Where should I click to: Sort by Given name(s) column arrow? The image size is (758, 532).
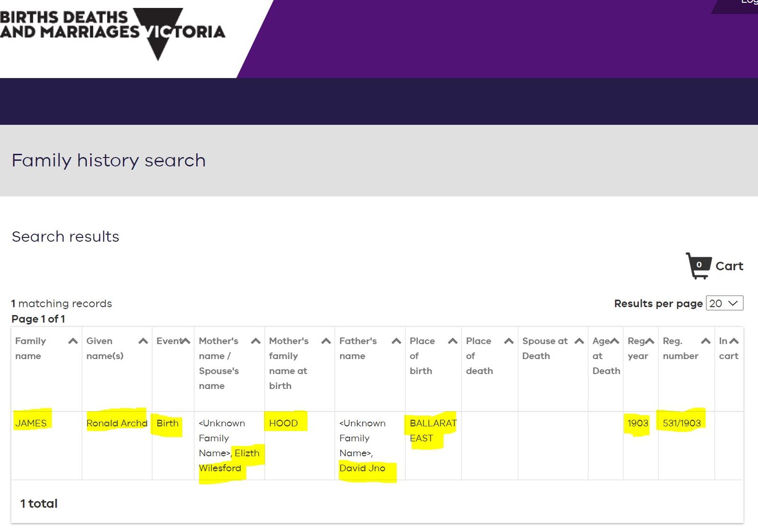(x=143, y=341)
